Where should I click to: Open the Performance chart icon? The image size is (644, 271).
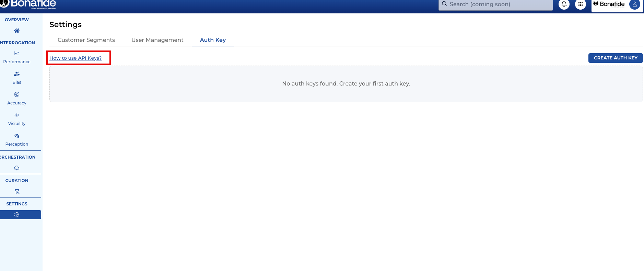click(x=17, y=53)
